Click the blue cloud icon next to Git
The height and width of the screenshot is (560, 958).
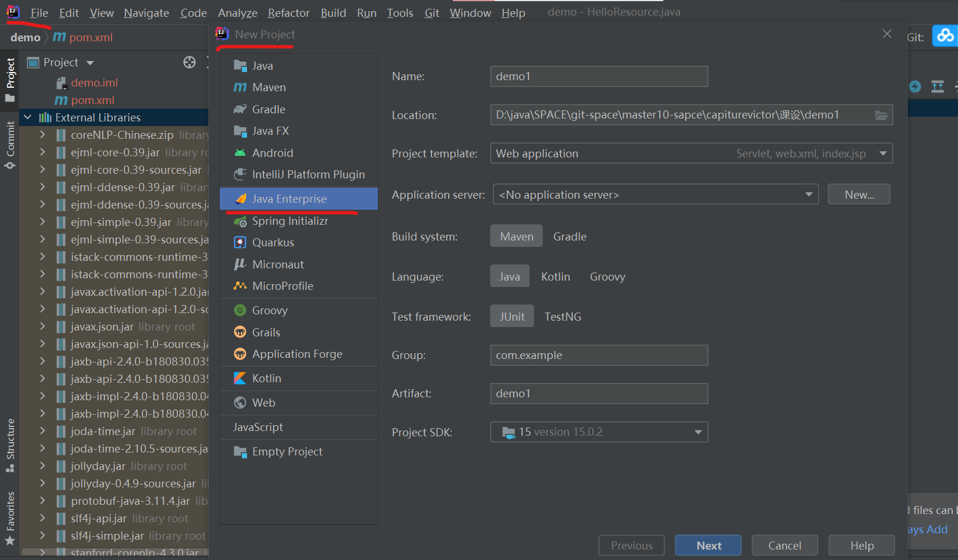coord(945,36)
